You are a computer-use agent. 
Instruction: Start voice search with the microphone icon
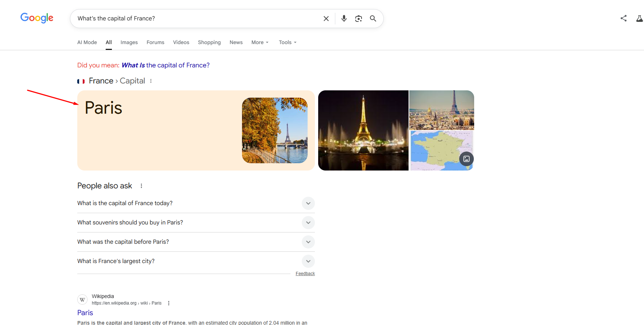tap(344, 19)
